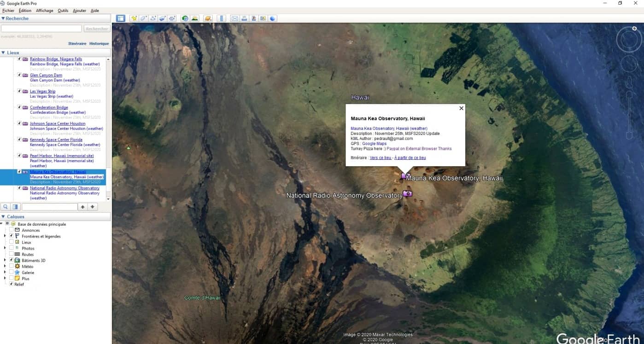
Task: Open the Outils menu
Action: [63, 11]
